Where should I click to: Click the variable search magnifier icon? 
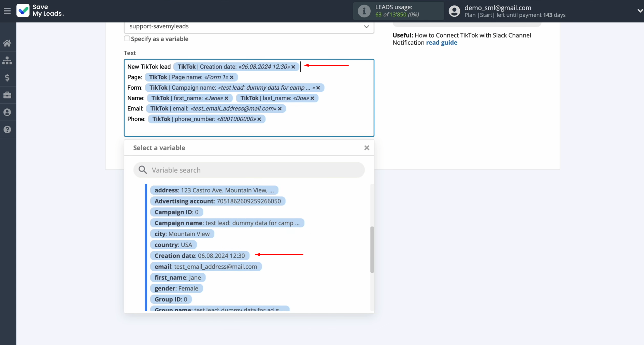coord(143,170)
